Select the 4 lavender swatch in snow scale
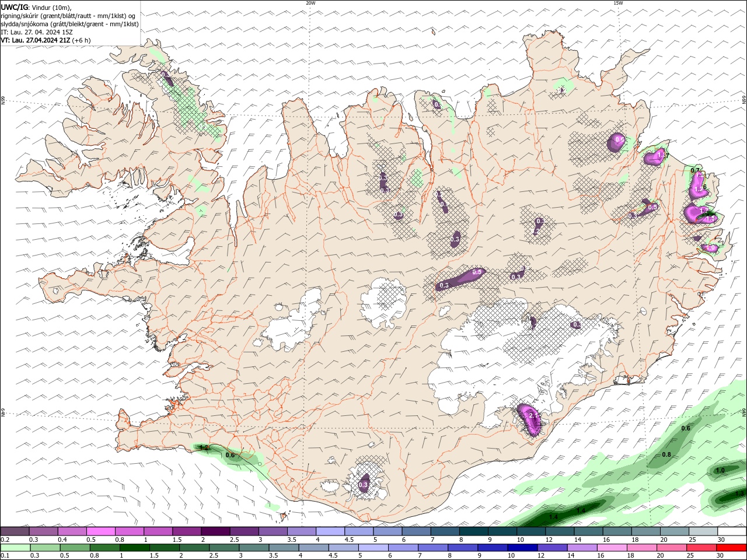Image resolution: width=747 pixels, height=560 pixels. point(330,531)
